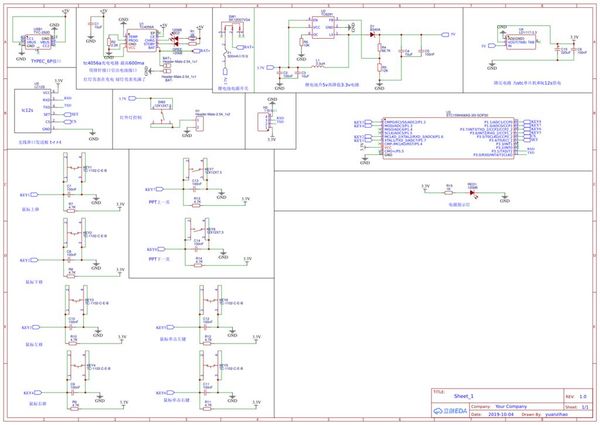Select pull-up resistor R14 in PPT next page circuit
Viewport: 600px width, 425px height.
pyautogui.click(x=198, y=265)
